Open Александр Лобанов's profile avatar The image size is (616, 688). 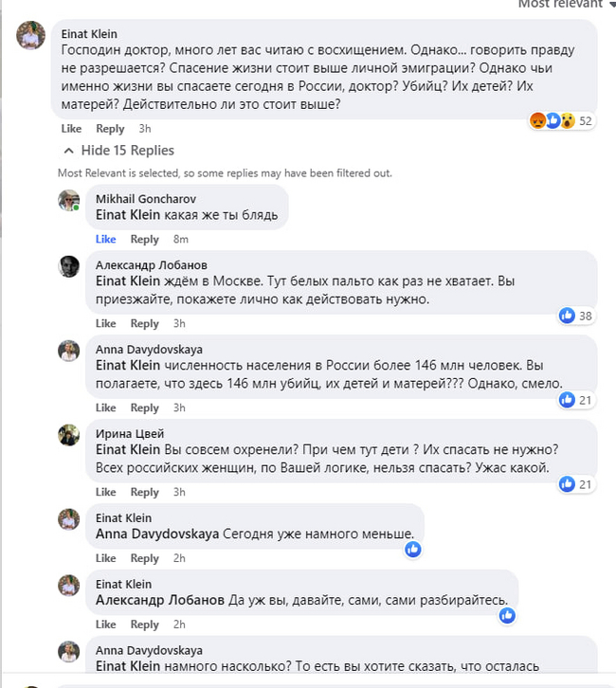pos(69,266)
